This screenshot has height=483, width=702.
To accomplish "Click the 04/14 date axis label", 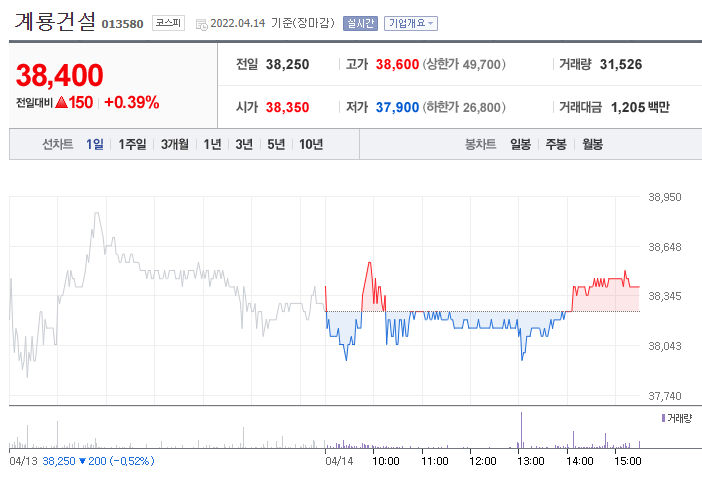I will (x=339, y=461).
